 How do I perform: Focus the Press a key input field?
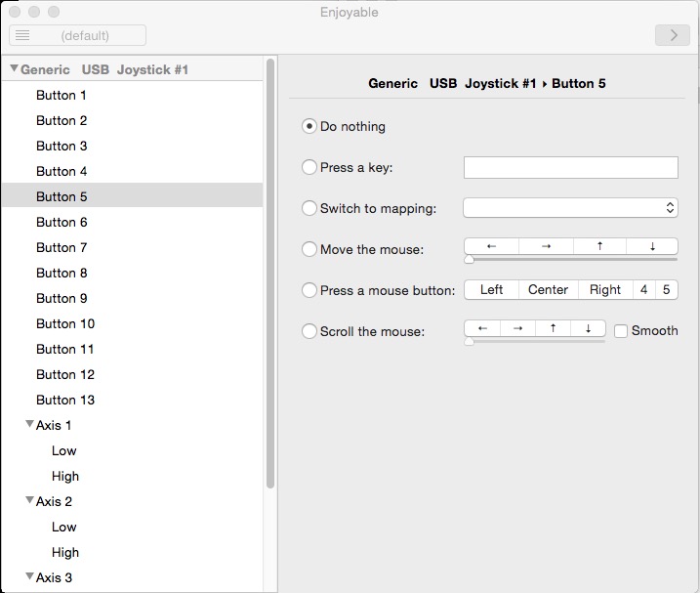pyautogui.click(x=570, y=168)
